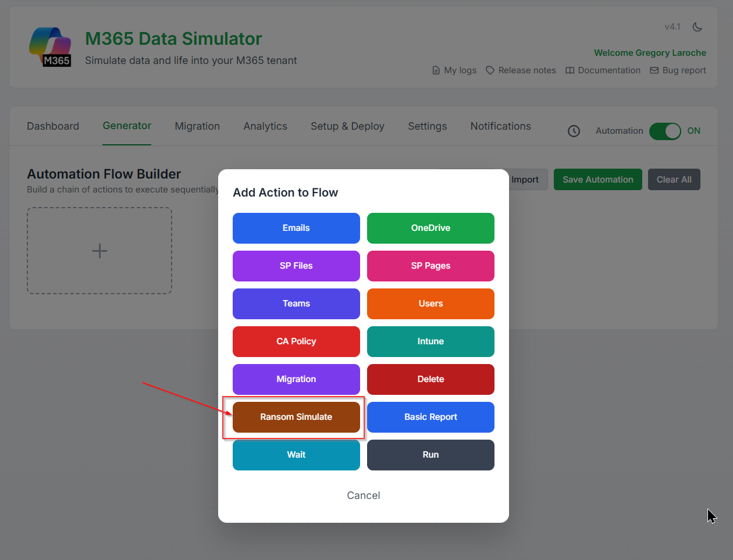Open the Bug report link
This screenshot has width=733, height=560.
[678, 70]
